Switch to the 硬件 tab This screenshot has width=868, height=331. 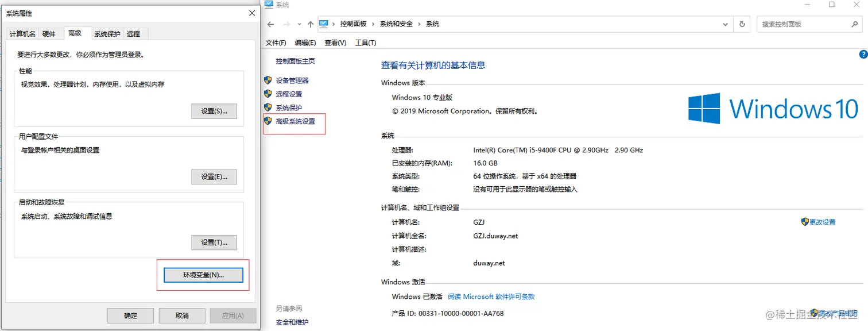click(x=49, y=34)
